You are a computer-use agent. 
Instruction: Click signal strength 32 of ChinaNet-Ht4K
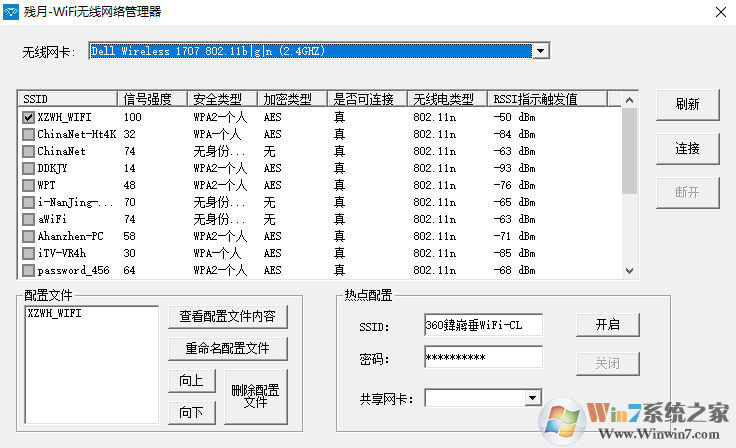coord(130,134)
